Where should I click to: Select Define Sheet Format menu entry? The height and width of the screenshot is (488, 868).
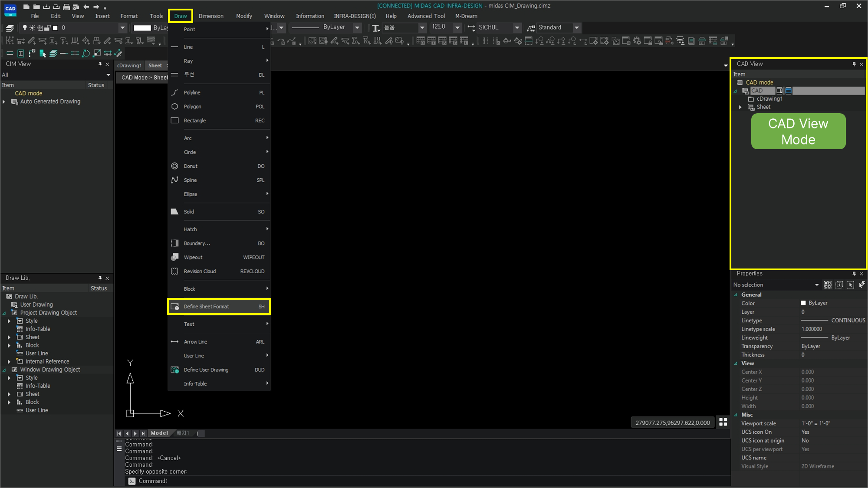click(219, 307)
